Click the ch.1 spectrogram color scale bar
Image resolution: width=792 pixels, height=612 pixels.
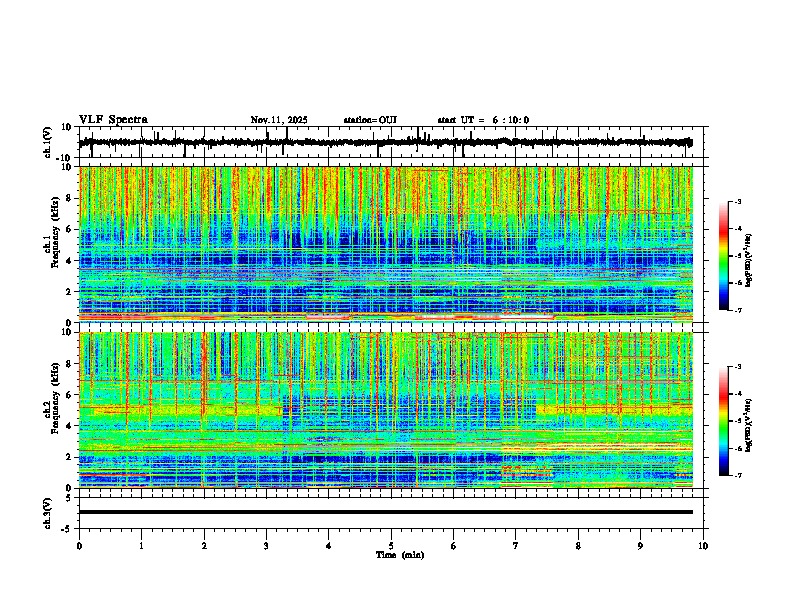724,256
